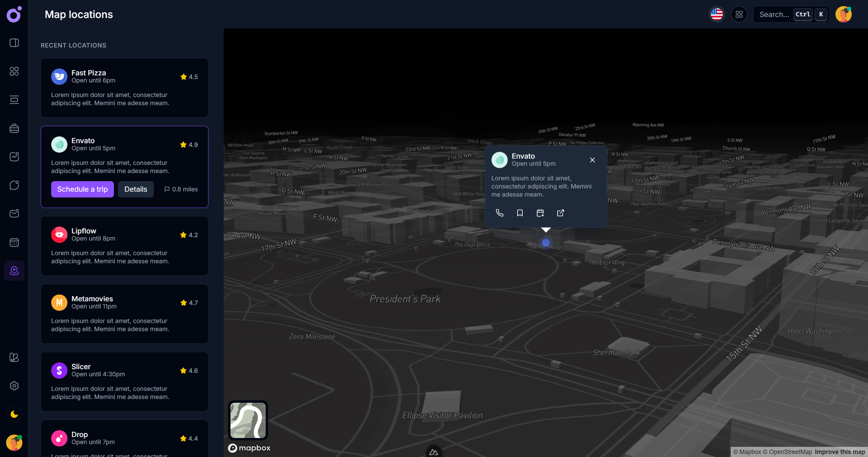Open Details for the Envato location
Image resolution: width=868 pixels, height=457 pixels.
click(136, 189)
